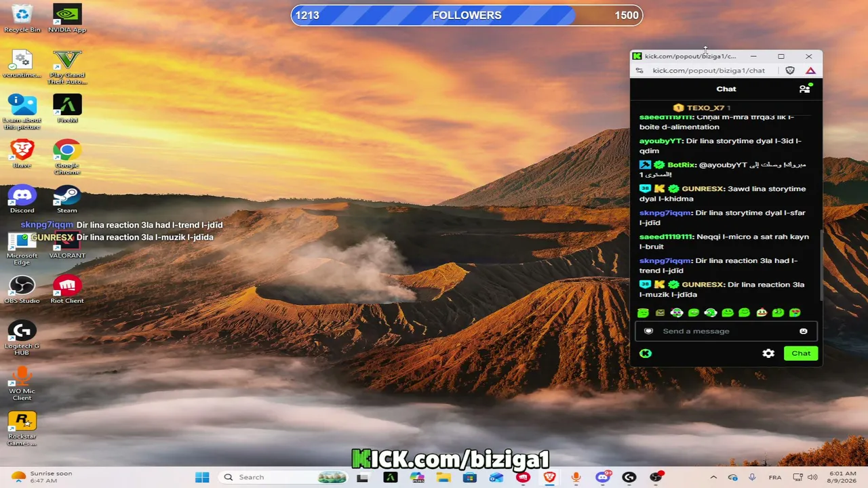The height and width of the screenshot is (488, 868).
Task: Open WO Mic from the taskbar
Action: click(x=576, y=477)
